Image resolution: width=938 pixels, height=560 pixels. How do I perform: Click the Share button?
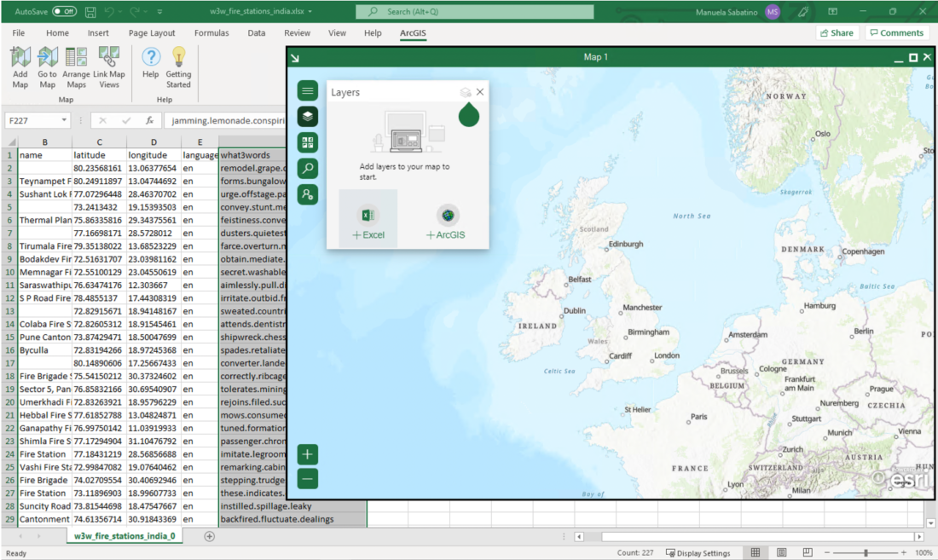click(x=837, y=33)
